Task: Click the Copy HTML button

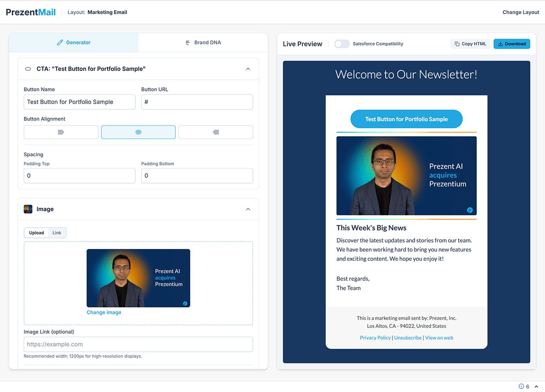Action: click(471, 44)
